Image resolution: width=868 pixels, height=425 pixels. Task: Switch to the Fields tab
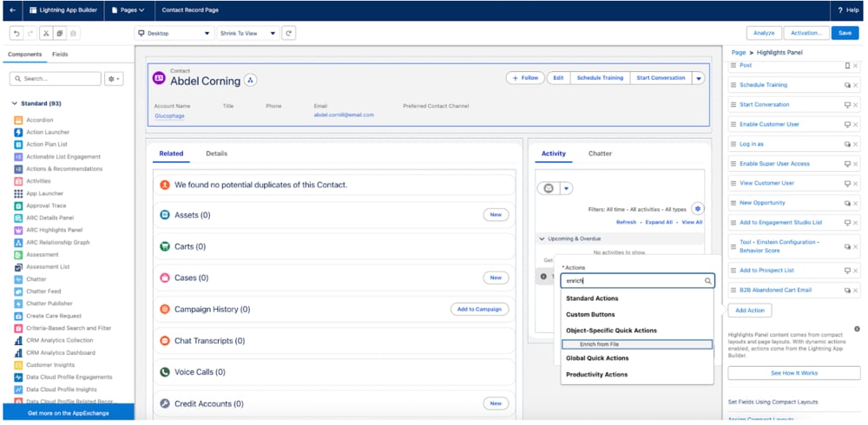60,54
